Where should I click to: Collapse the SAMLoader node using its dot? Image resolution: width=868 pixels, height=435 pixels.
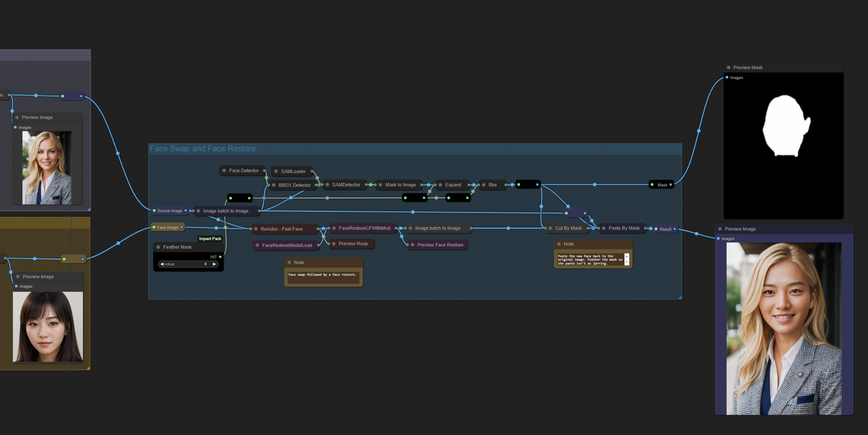pyautogui.click(x=276, y=171)
